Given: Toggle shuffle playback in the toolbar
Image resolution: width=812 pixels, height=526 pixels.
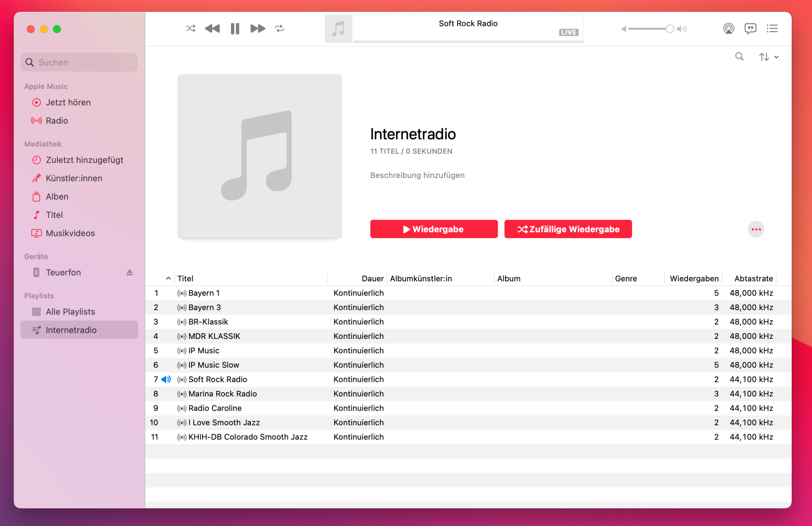Looking at the screenshot, I should [190, 28].
